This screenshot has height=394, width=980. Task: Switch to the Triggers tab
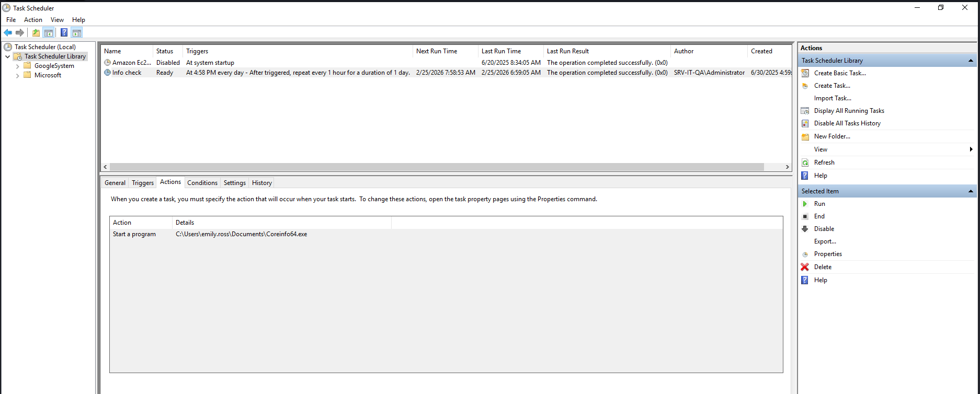(143, 183)
